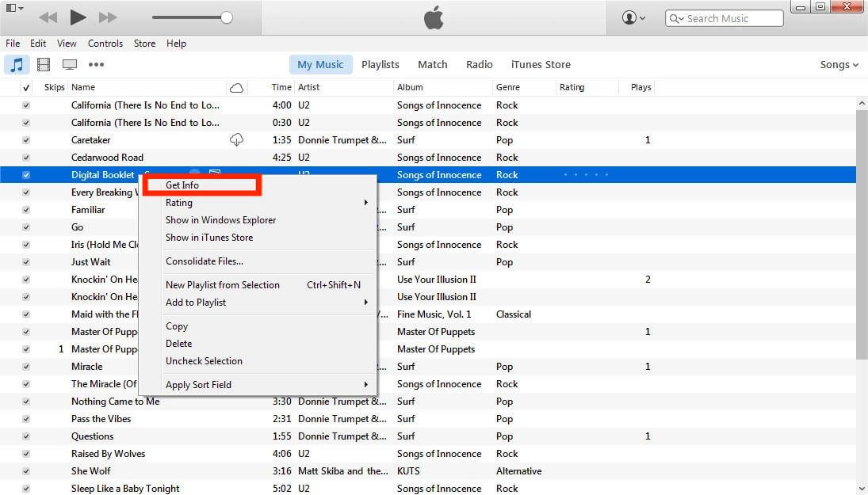Open the mini player menu icon

(x=14, y=8)
